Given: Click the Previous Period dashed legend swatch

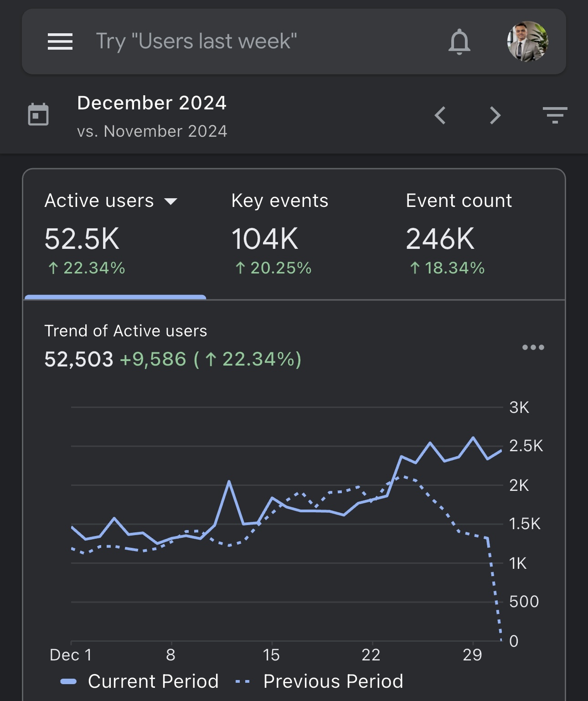Looking at the screenshot, I should pos(243,682).
